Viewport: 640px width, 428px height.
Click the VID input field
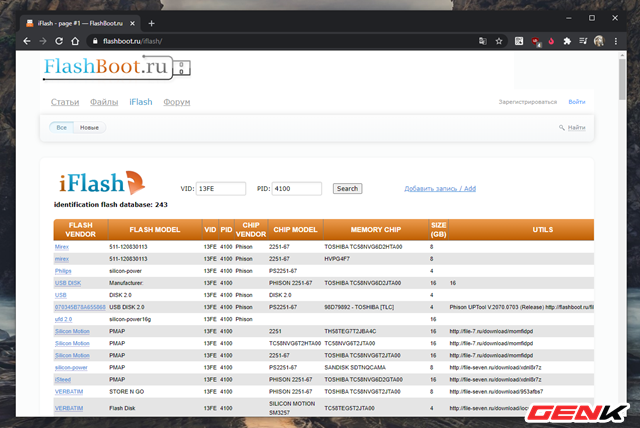(221, 188)
